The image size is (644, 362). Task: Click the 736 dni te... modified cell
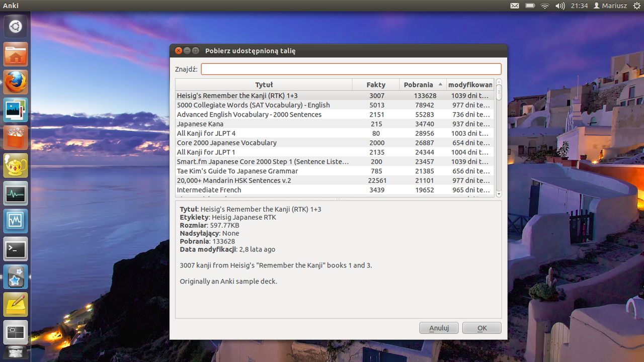point(470,114)
